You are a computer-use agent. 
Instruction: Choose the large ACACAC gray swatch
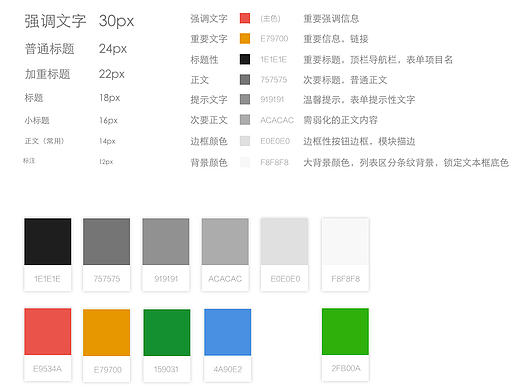coord(225,242)
